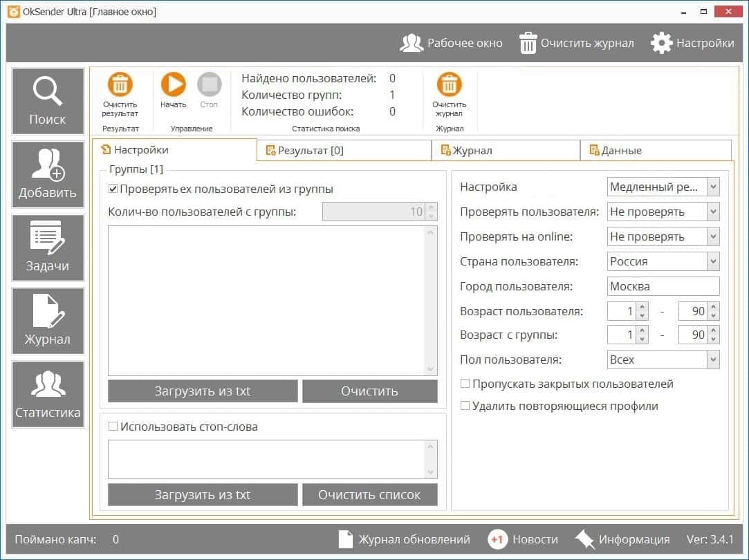Open the Страна пользователя dropdown

[663, 261]
